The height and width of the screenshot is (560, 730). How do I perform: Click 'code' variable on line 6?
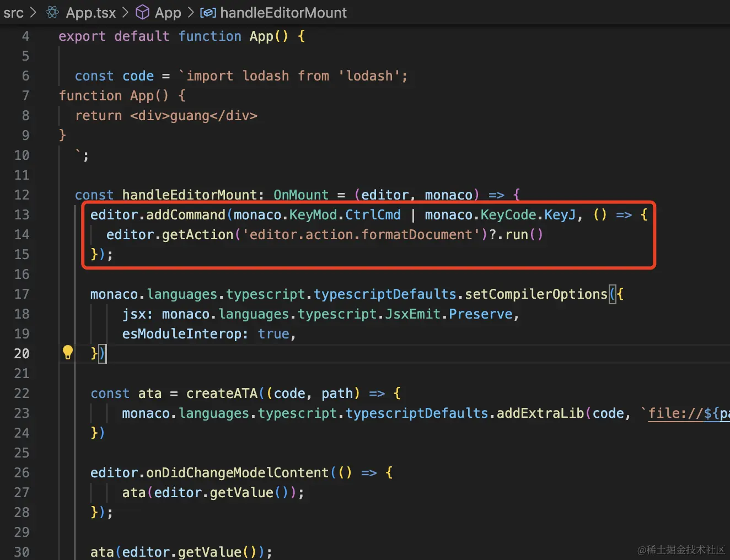138,76
